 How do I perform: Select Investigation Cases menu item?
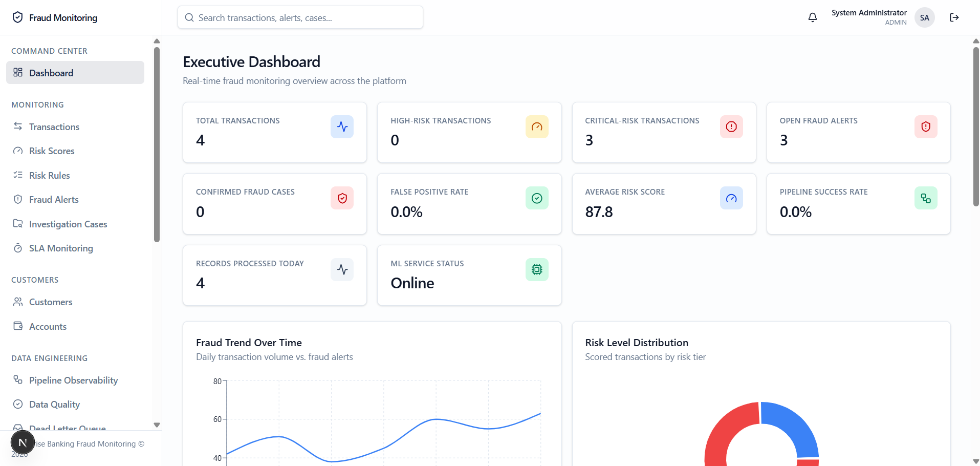(x=75, y=224)
